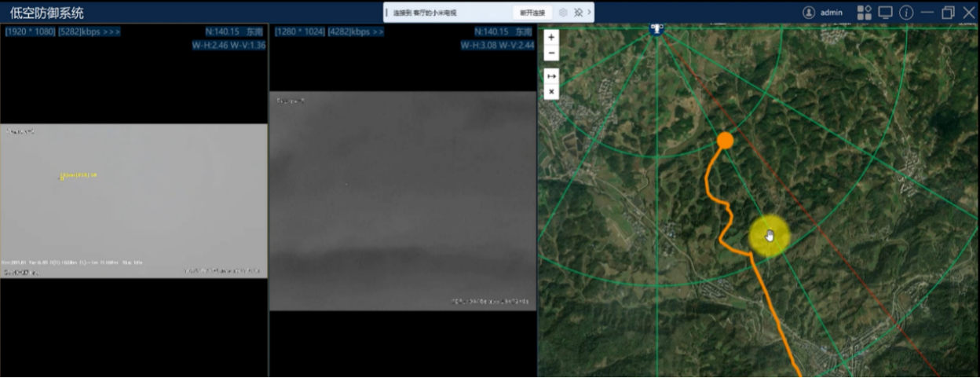Viewport: 980px width, 378px height.
Task: Toggle the pin on the casting bar
Action: click(x=578, y=13)
